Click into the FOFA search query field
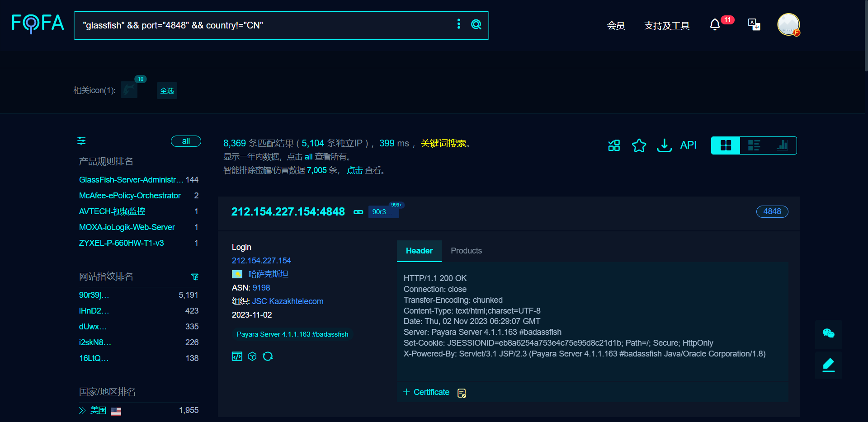Screen dimensions: 868x422 tap(267, 25)
